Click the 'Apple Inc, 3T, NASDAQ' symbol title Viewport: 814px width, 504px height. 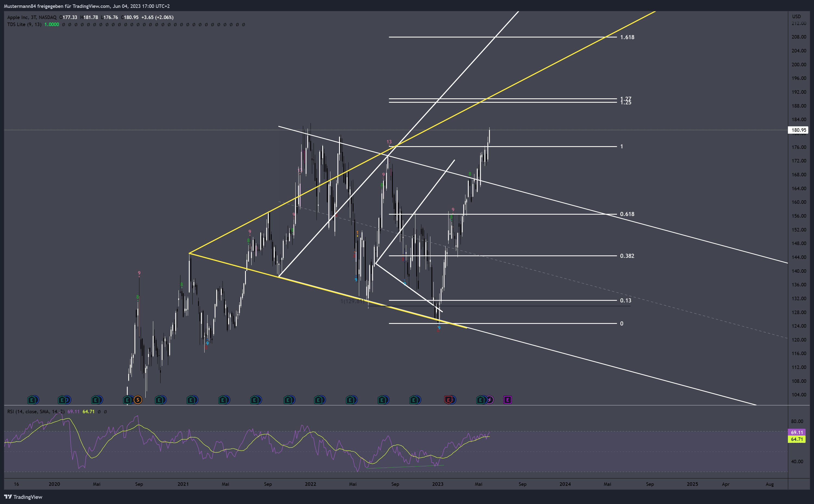32,17
